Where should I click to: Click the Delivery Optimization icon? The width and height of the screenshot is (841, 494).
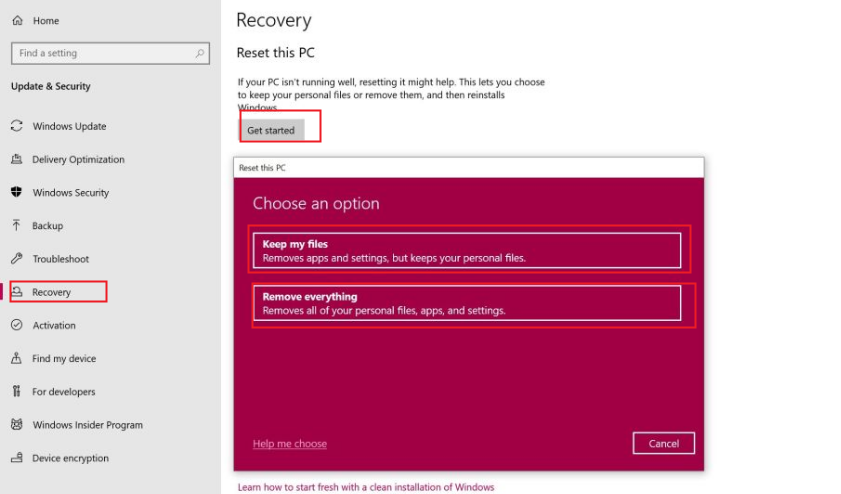16,159
